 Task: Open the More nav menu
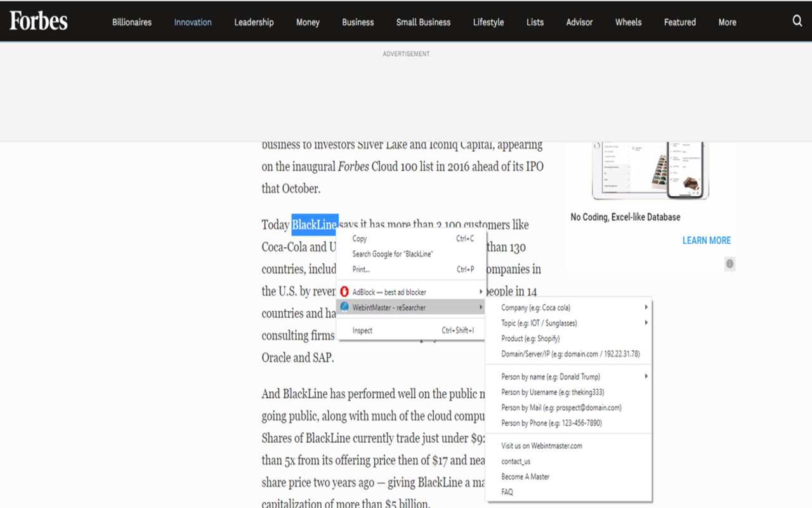pyautogui.click(x=727, y=22)
